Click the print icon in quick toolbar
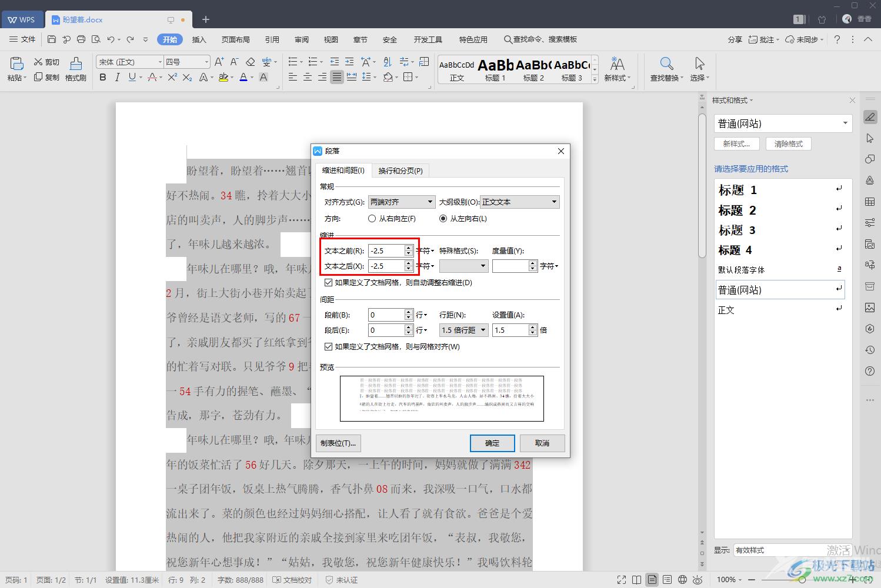This screenshot has height=588, width=881. point(81,39)
